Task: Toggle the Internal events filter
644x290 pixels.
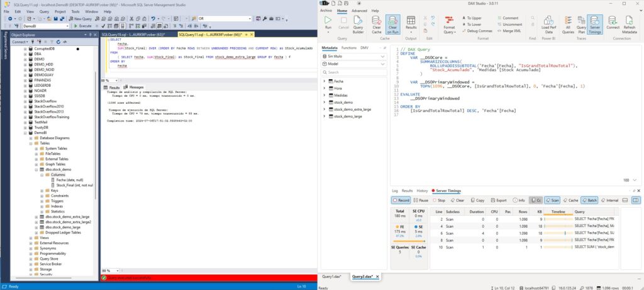Action: 609,201
